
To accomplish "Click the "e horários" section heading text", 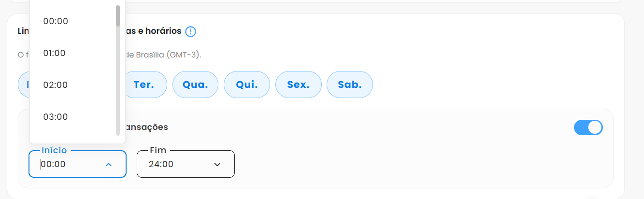I will [x=154, y=31].
